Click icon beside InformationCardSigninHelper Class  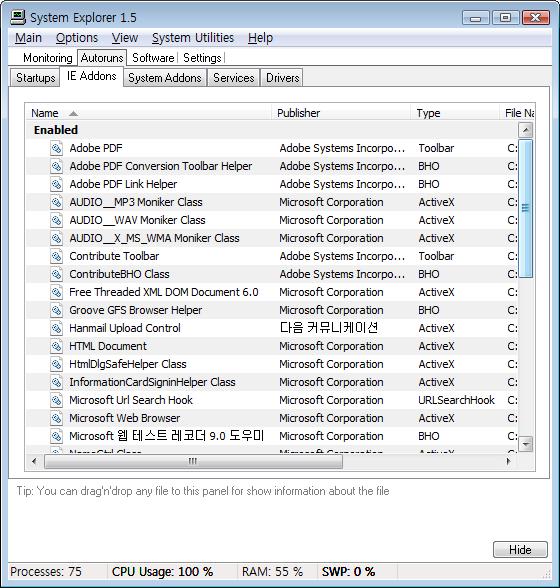(x=56, y=382)
